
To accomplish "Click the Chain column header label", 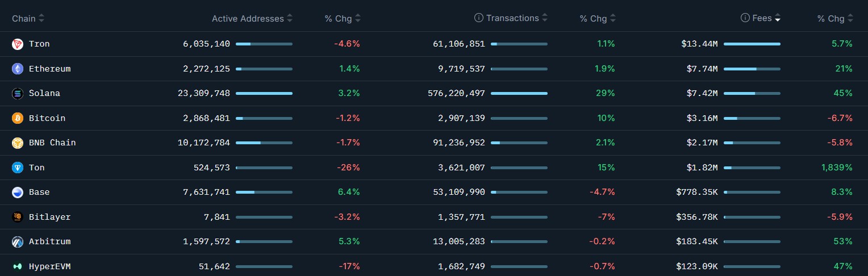I will [x=24, y=19].
